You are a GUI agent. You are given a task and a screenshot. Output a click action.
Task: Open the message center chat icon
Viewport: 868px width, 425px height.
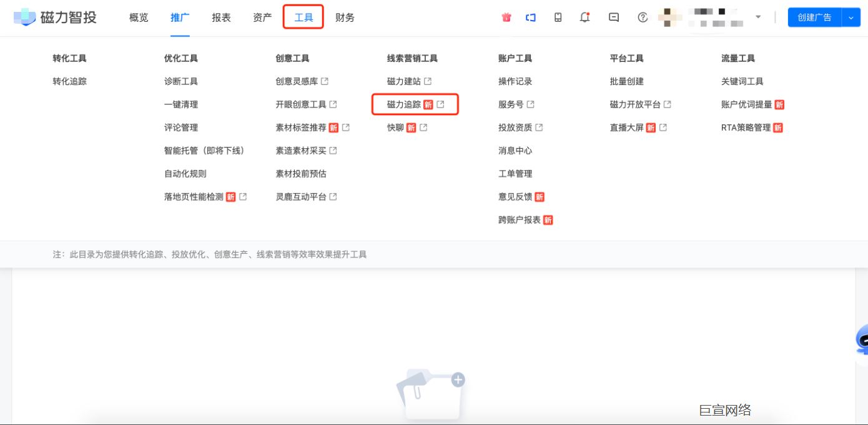[x=613, y=17]
